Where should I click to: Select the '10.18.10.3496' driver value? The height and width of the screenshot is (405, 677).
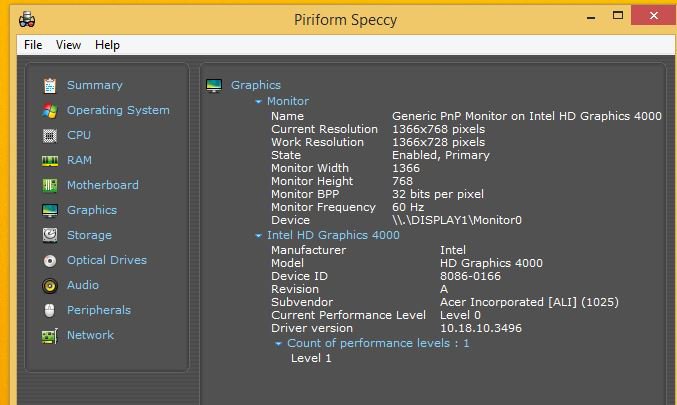481,328
